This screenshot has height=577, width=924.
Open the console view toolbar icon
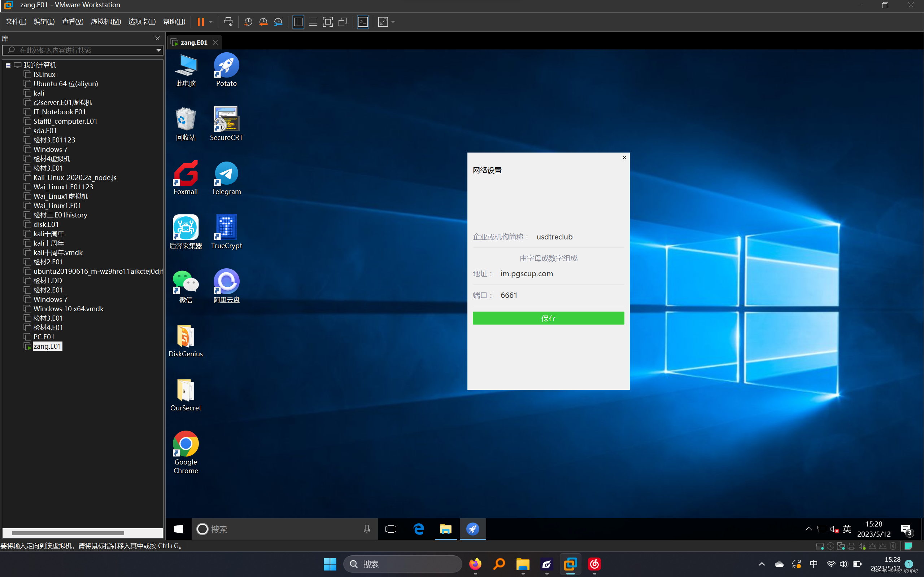(363, 22)
